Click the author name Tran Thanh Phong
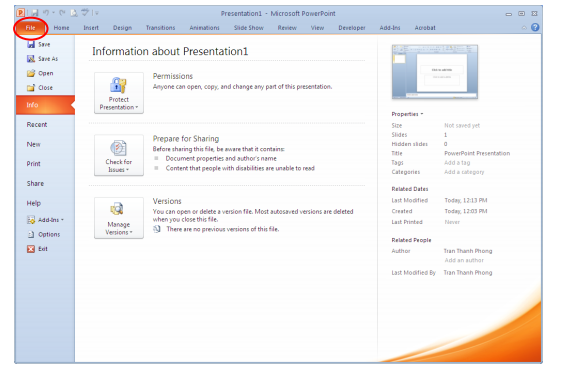The height and width of the screenshot is (374, 566). click(468, 251)
